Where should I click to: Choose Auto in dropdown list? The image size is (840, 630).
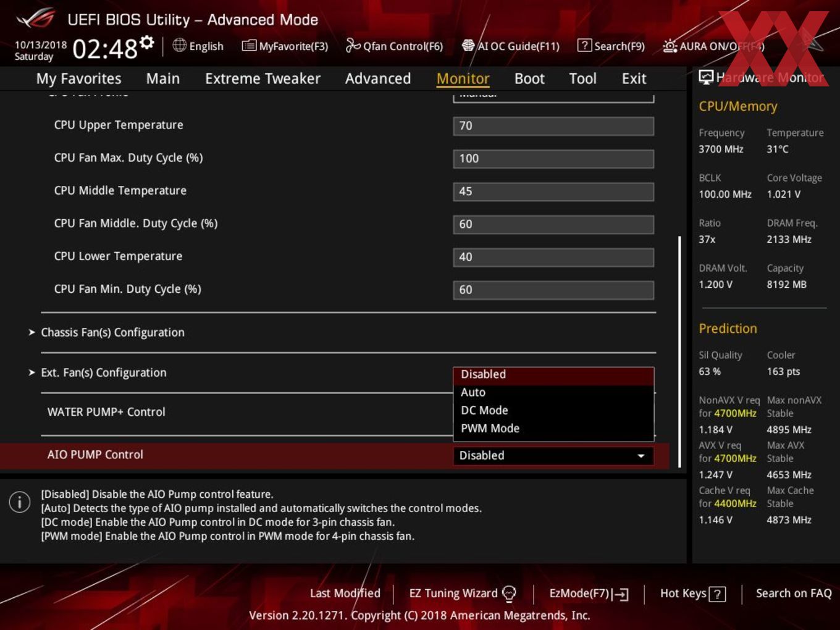(x=553, y=392)
